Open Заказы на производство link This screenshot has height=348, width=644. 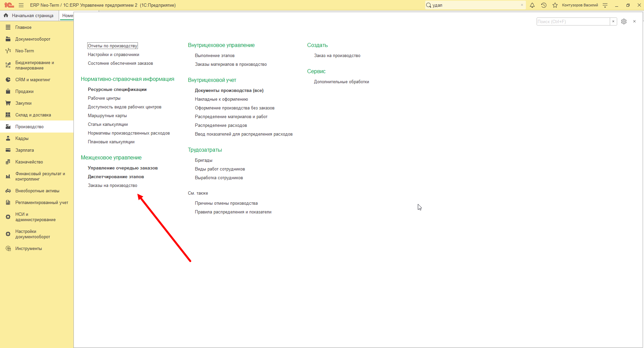(x=112, y=185)
